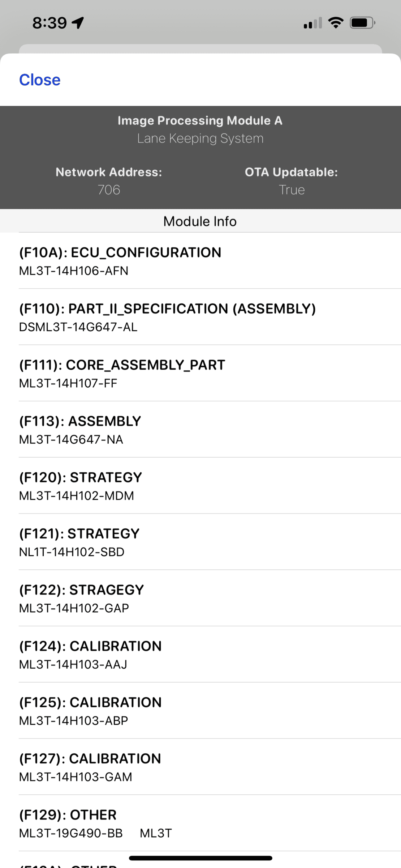Tap the F122 STRAGEGY row
Viewport: 401px width, 868px height.
pos(200,598)
